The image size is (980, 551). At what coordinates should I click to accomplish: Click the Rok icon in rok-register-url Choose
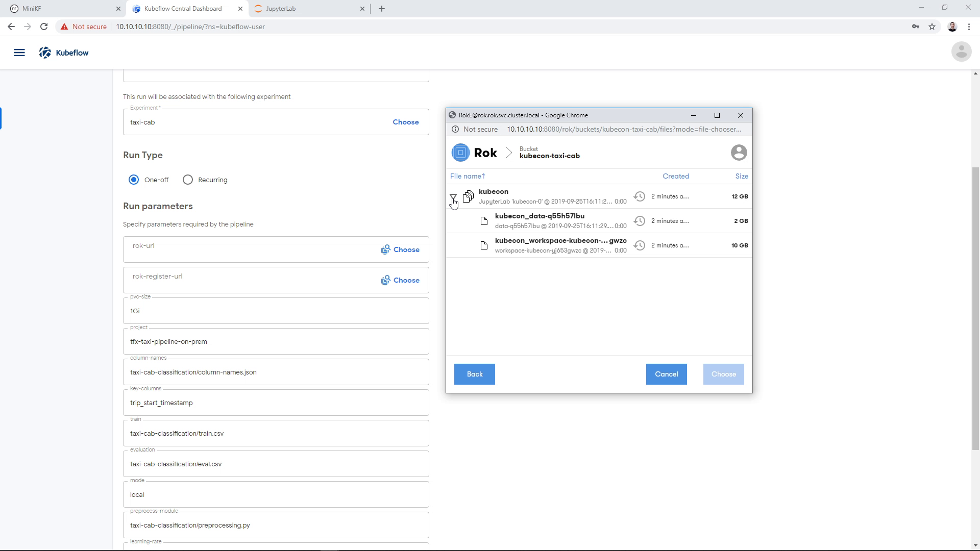[385, 280]
